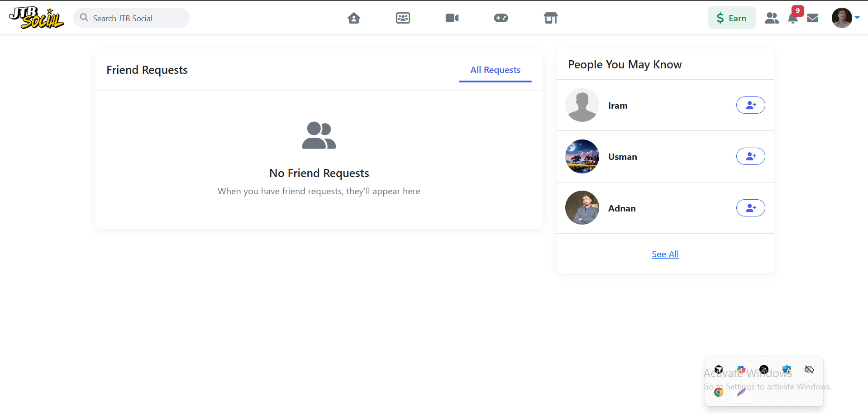
Task: Send friend request to Usman
Action: [750, 156]
